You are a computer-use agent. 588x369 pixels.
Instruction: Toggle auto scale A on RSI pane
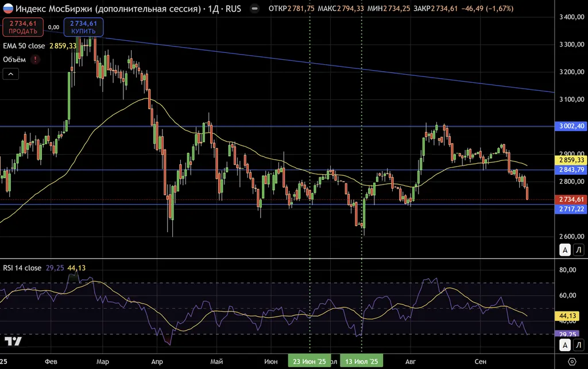coord(565,345)
